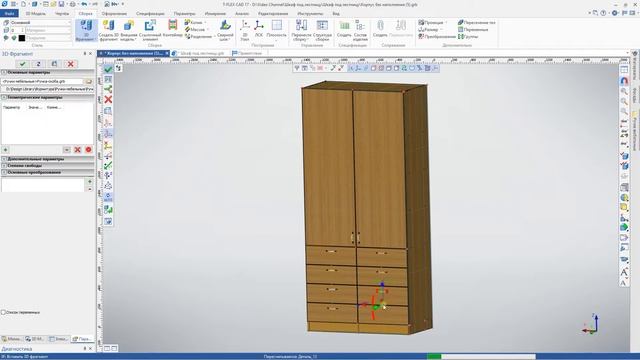The image size is (640, 360).
Task: Open the Приветствие document tab
Action: [x=247, y=53]
